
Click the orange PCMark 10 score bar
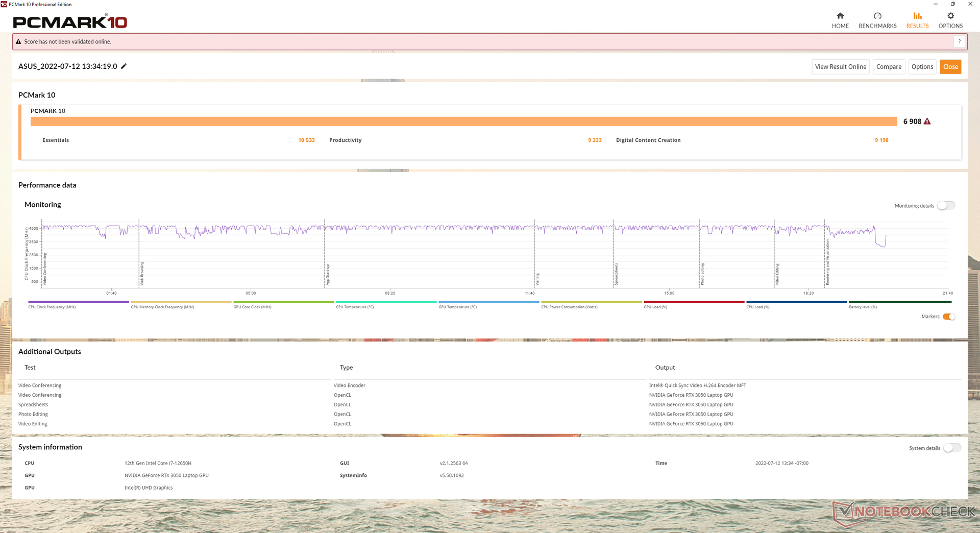(463, 122)
